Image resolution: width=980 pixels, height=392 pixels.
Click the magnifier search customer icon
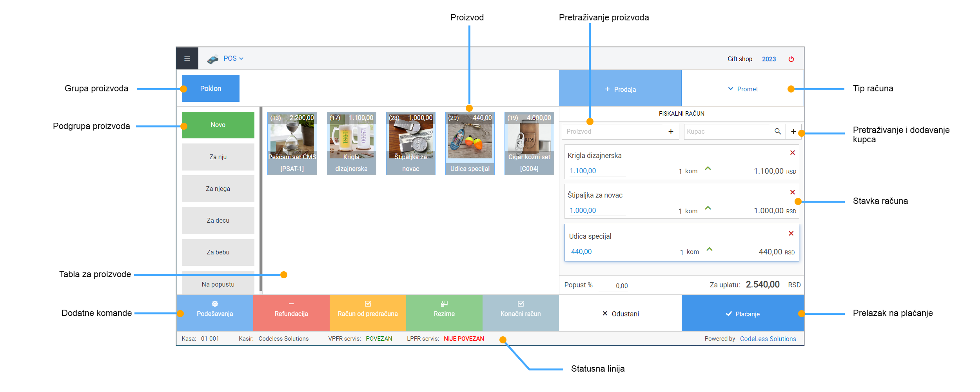tap(778, 131)
